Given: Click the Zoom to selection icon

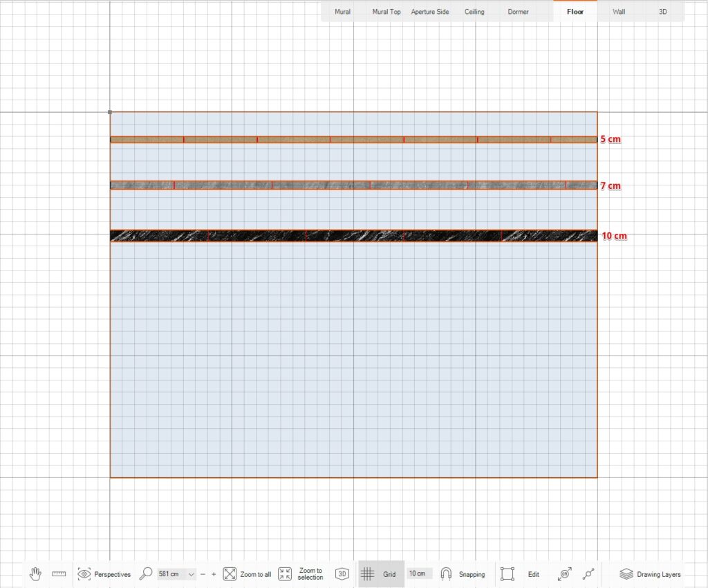Looking at the screenshot, I should coord(285,574).
